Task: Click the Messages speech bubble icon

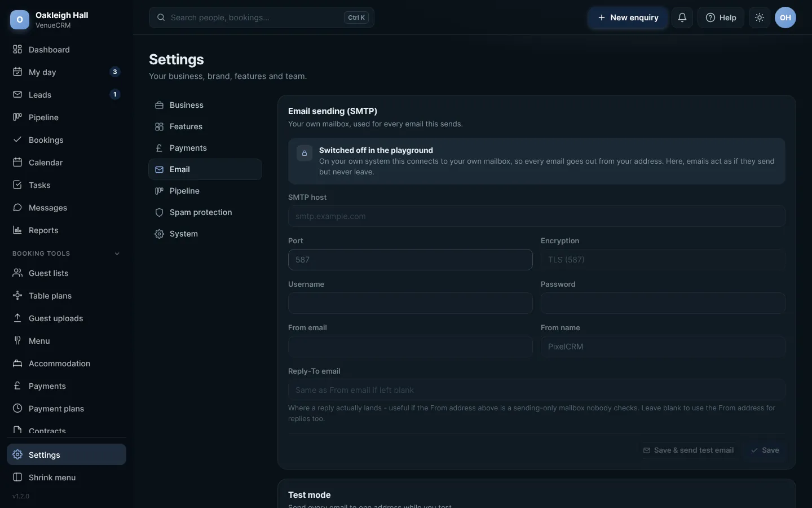Action: pyautogui.click(x=17, y=208)
